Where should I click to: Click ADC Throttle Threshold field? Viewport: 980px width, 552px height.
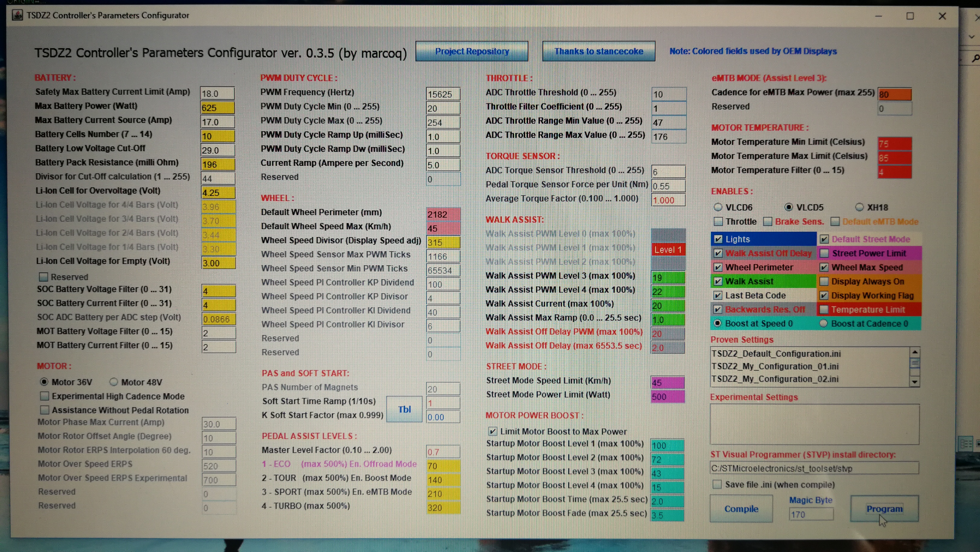coord(669,94)
